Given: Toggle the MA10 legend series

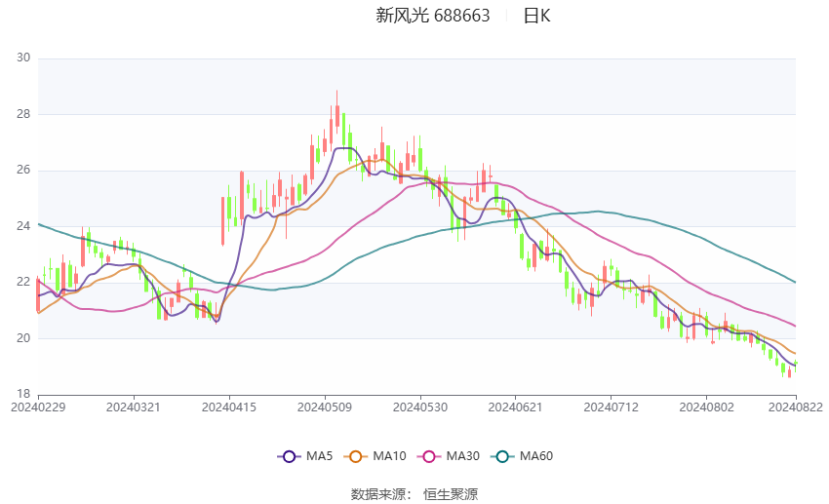Looking at the screenshot, I should (x=375, y=456).
